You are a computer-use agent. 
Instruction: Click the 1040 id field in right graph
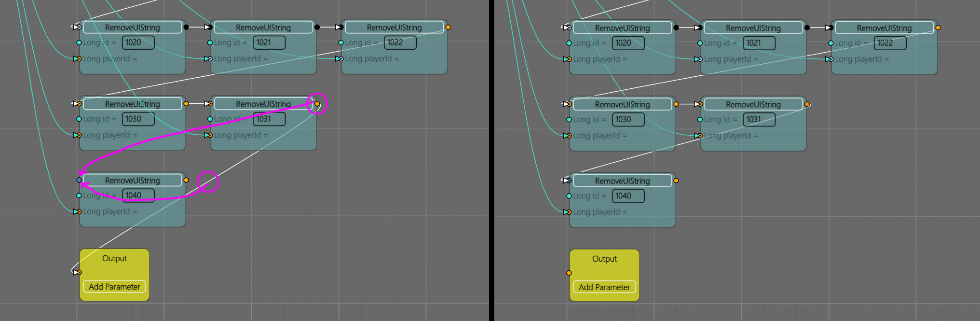(x=628, y=196)
